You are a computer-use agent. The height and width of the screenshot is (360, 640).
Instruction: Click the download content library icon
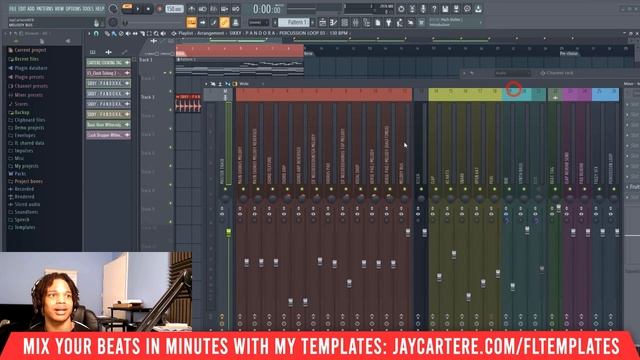coord(478,9)
